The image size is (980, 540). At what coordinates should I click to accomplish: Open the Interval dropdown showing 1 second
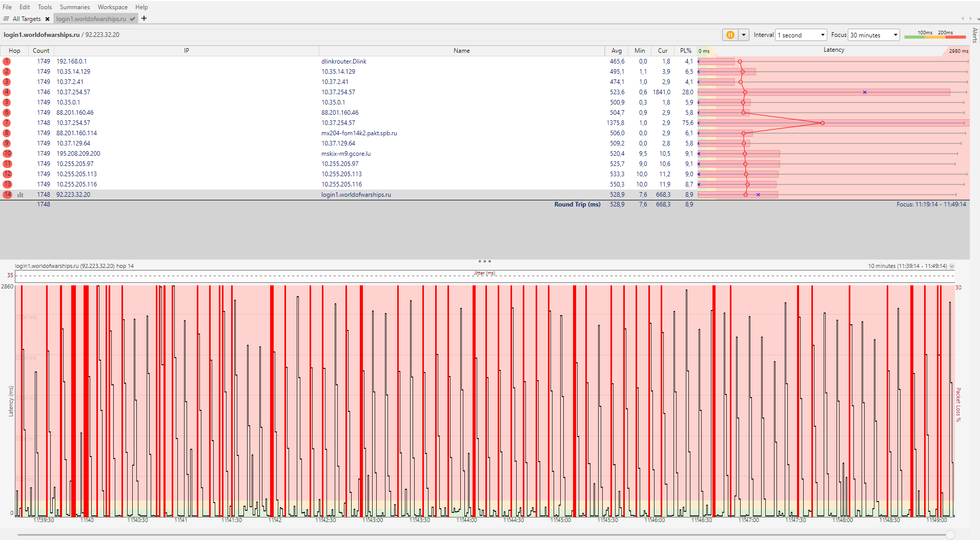(801, 35)
